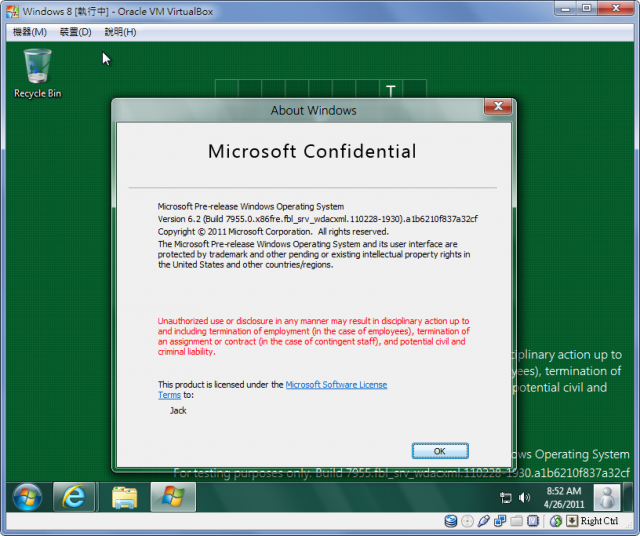Click the Show desktop strip at taskbar end
The width and height of the screenshot is (640, 536).
pyautogui.click(x=630, y=497)
